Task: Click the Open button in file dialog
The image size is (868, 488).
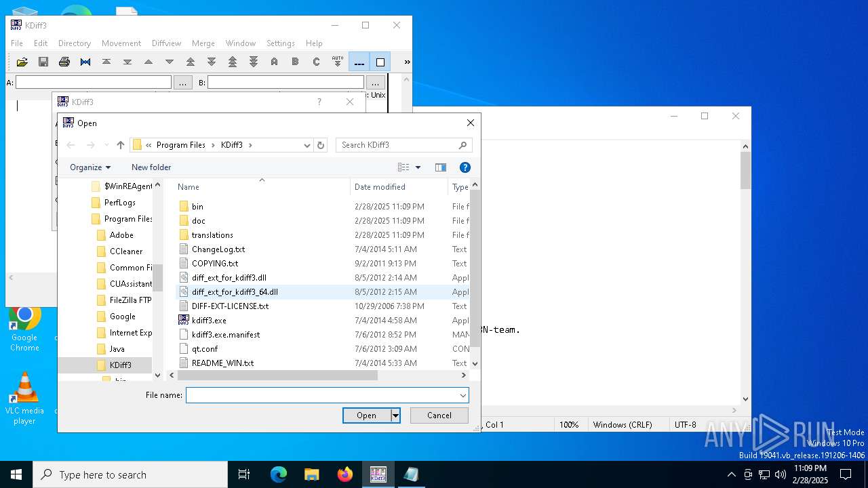Action: pos(367,415)
